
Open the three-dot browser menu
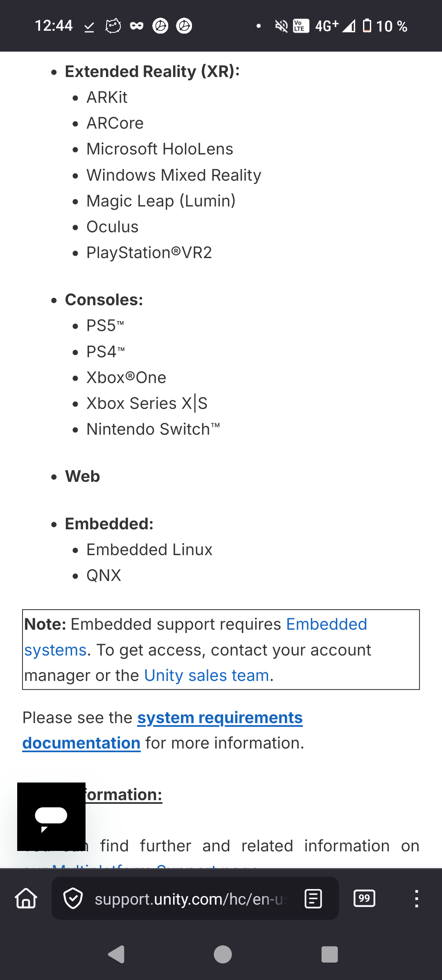pos(417,898)
